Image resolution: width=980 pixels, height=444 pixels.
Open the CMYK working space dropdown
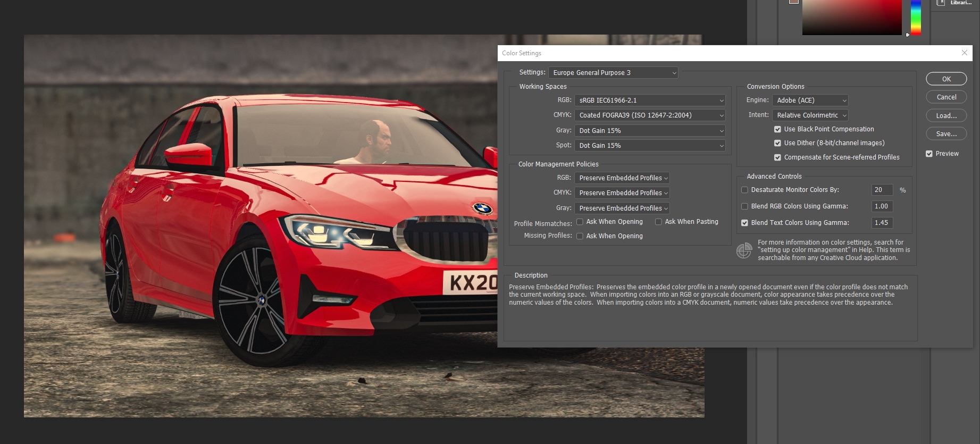click(650, 115)
